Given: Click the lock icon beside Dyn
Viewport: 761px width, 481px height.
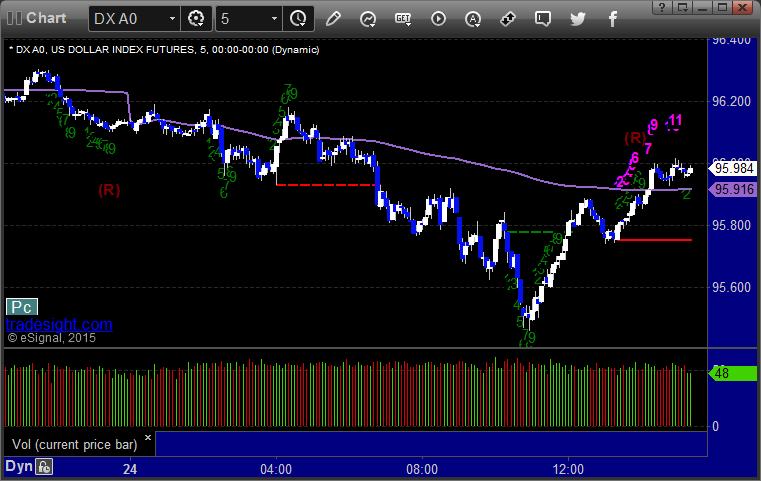Looking at the screenshot, I should [x=45, y=467].
